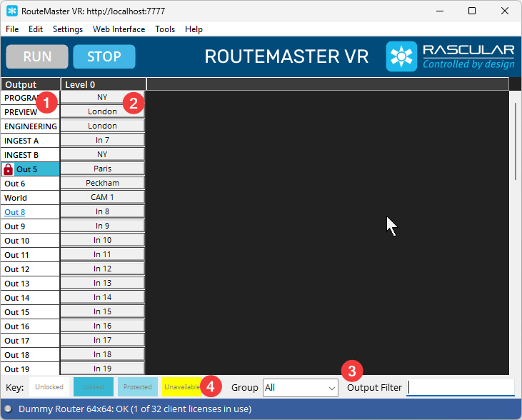522x420 pixels.
Task: Click the In 13 source button
Action: click(102, 283)
